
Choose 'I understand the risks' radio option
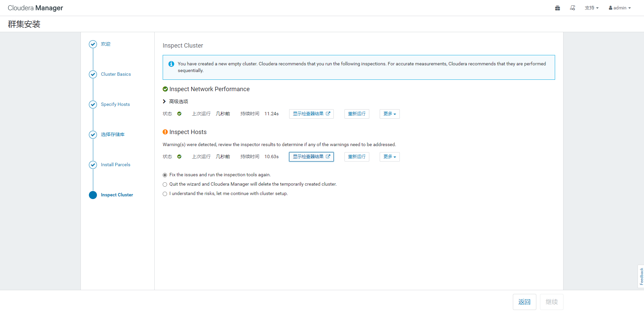(x=165, y=194)
